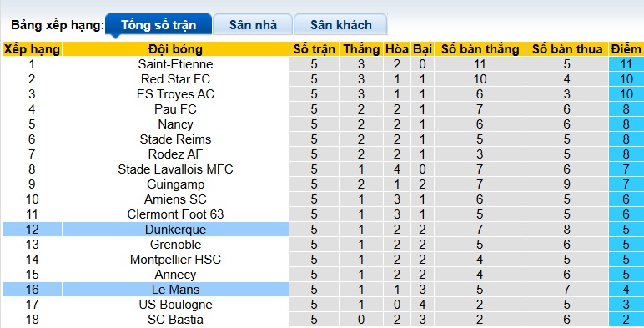644x328 pixels.
Task: Open Stade Lavallois MFC team link
Action: [175, 169]
